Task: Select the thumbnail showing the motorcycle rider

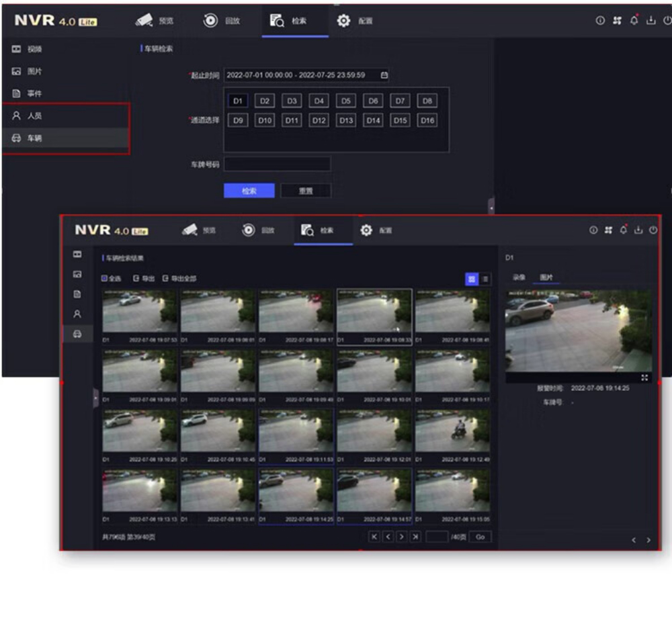Action: (x=452, y=431)
